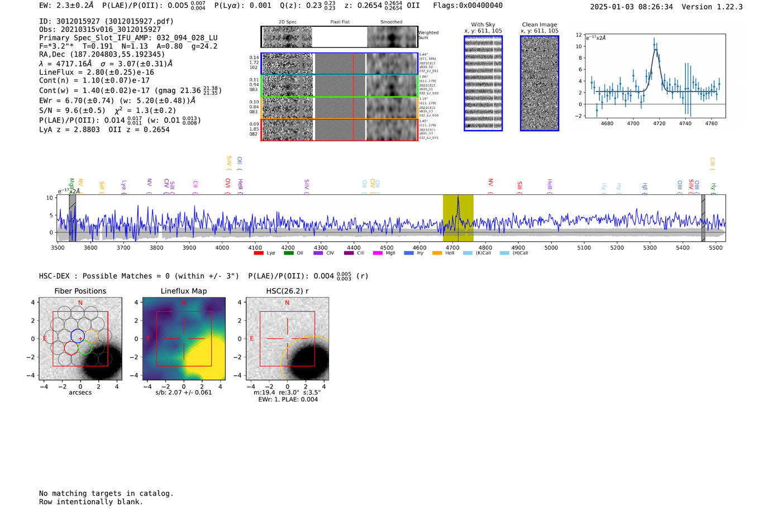The width and height of the screenshot is (782, 532).
Task: Click the red Lyα legend swatch
Action: click(258, 253)
